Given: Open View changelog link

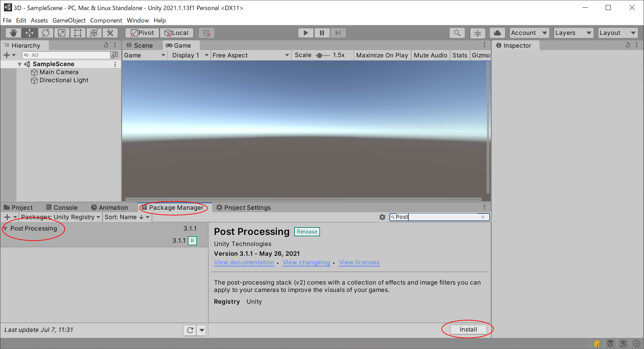Looking at the screenshot, I should pos(306,262).
